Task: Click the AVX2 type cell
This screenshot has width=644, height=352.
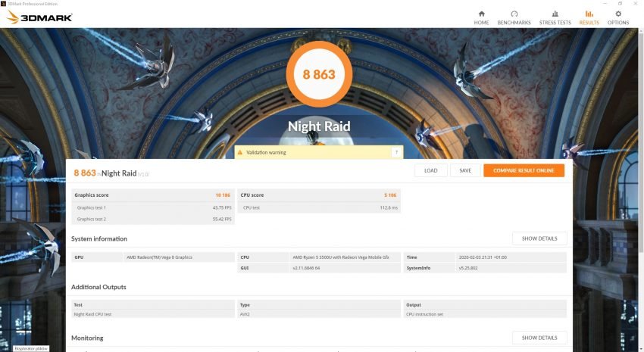Action: tap(245, 314)
